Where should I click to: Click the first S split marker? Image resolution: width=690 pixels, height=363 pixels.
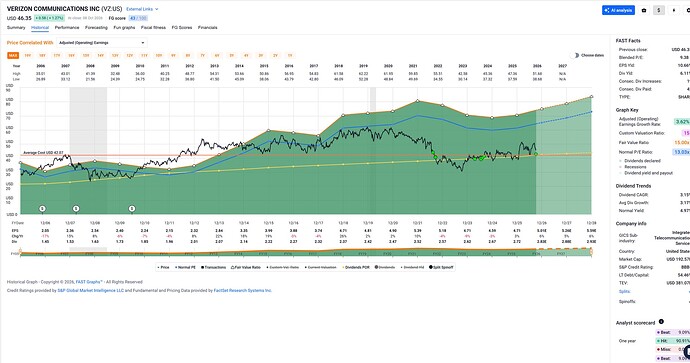42,209
